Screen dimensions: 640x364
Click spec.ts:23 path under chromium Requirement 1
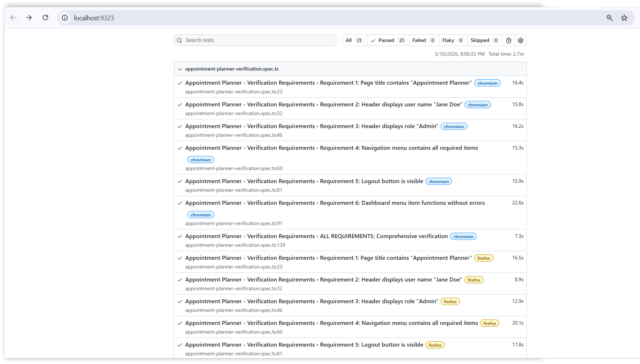pos(234,92)
